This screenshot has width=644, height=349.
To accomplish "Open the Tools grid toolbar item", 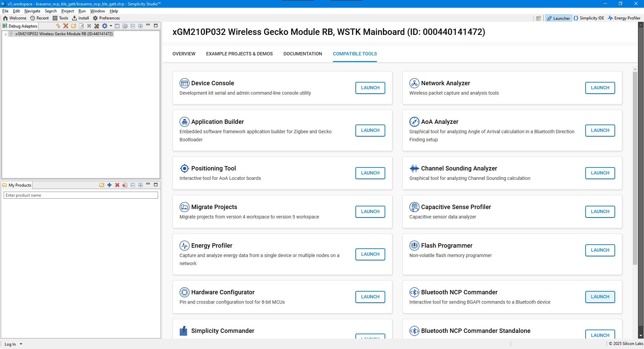I will point(60,18).
